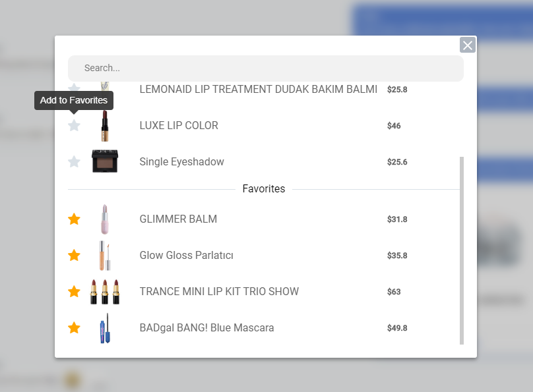Unstar TRANCE MINI LIP KIT TRIO SHOW

click(x=74, y=292)
